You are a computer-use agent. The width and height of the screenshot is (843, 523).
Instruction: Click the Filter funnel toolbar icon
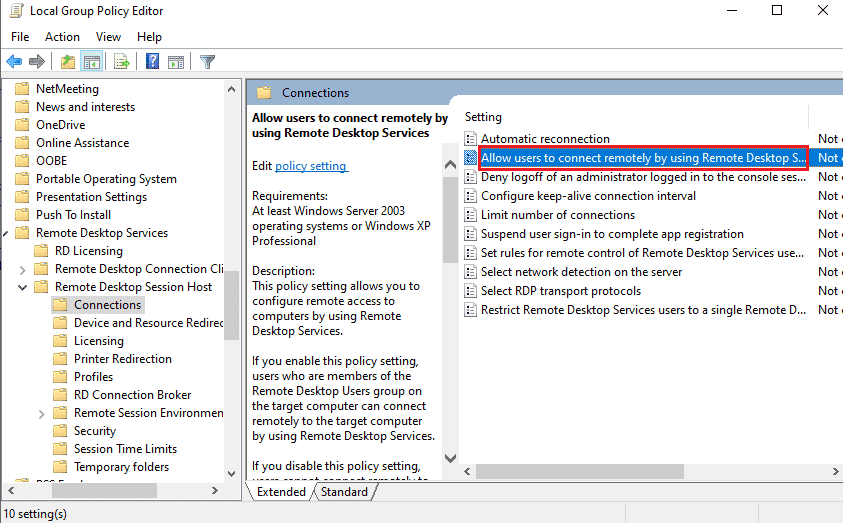[208, 62]
